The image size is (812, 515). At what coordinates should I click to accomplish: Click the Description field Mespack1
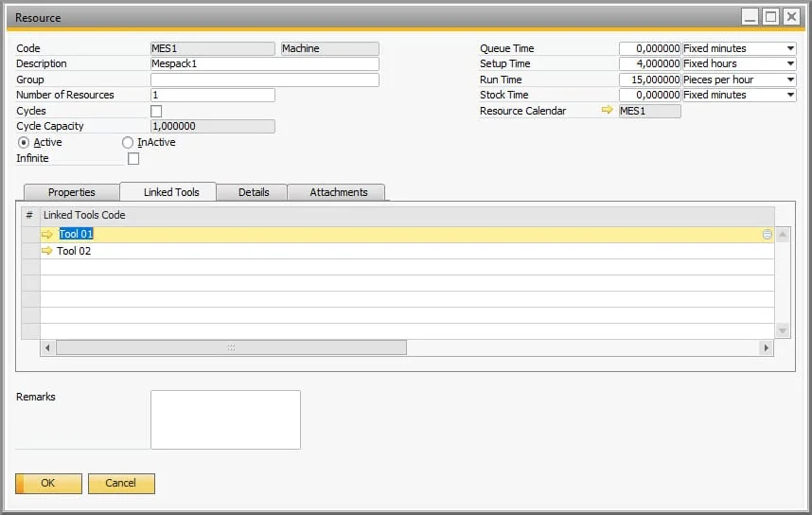pos(265,63)
